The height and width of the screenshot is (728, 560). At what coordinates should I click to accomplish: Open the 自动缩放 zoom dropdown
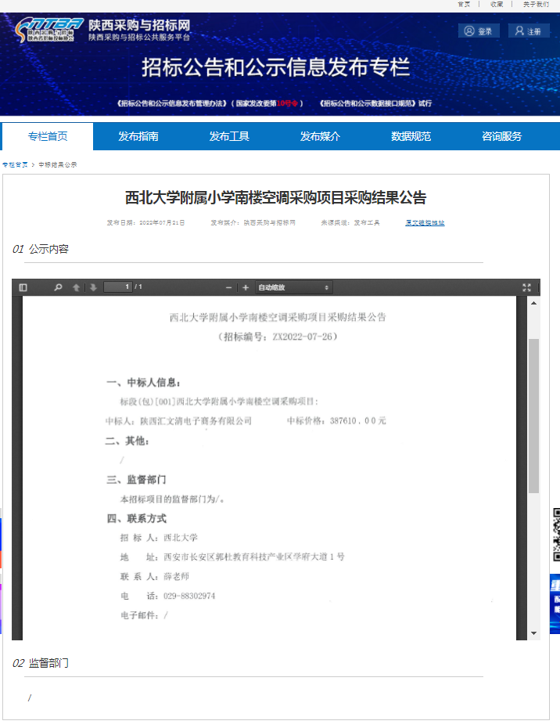click(294, 287)
